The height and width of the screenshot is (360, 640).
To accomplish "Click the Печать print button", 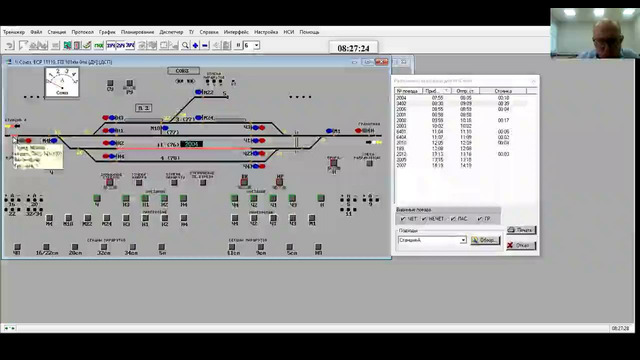I will [x=521, y=230].
